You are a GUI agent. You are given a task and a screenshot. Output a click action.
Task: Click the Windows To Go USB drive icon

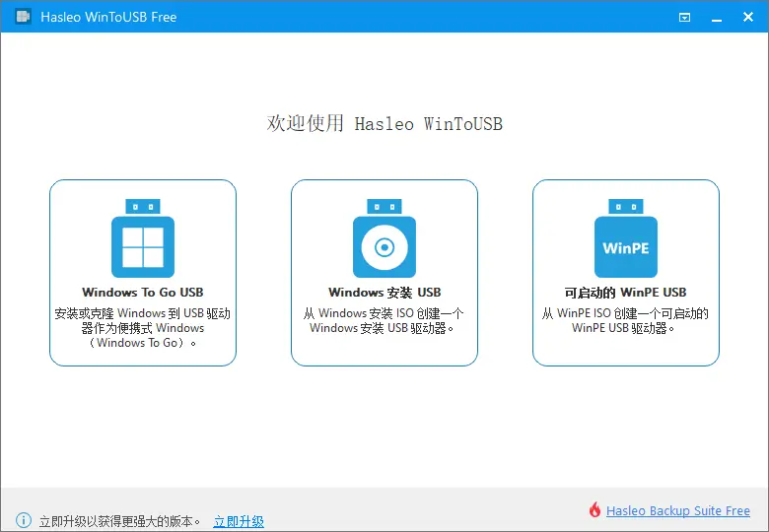pos(143,240)
